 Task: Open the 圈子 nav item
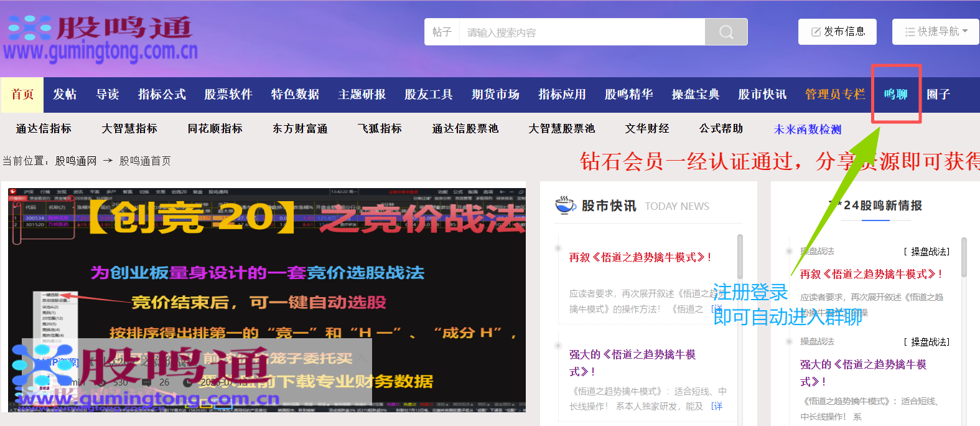[938, 95]
